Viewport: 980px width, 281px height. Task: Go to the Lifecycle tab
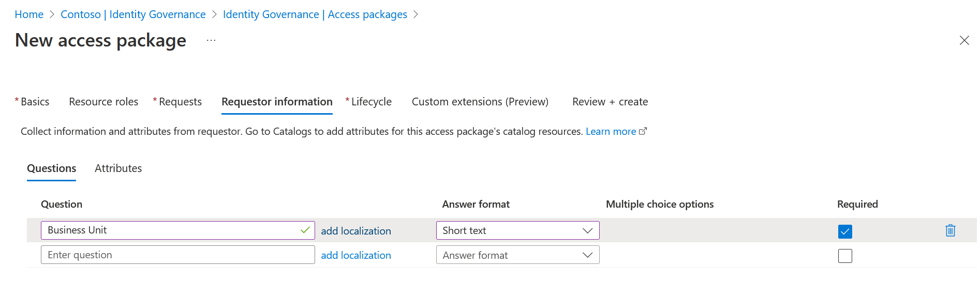coord(371,102)
